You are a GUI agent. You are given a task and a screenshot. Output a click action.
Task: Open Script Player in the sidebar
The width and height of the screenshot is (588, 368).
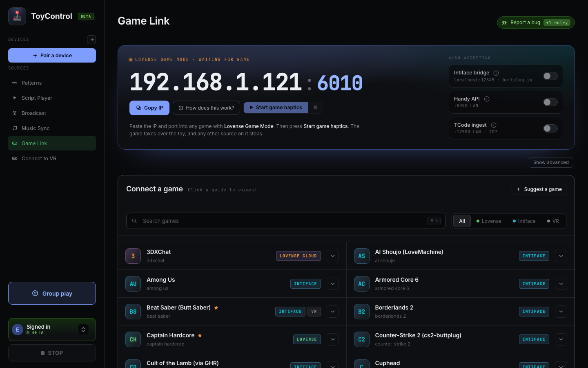tap(52, 98)
